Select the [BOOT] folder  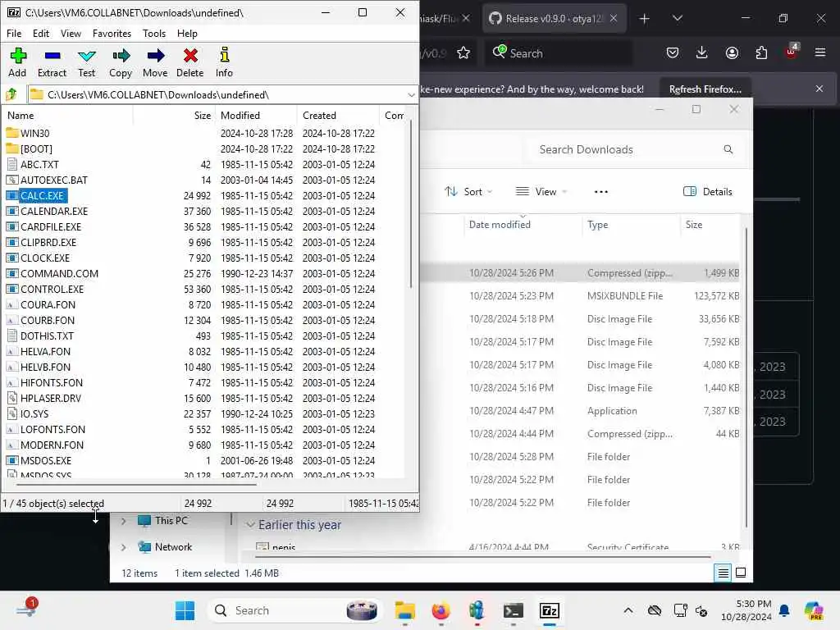pyautogui.click(x=36, y=148)
